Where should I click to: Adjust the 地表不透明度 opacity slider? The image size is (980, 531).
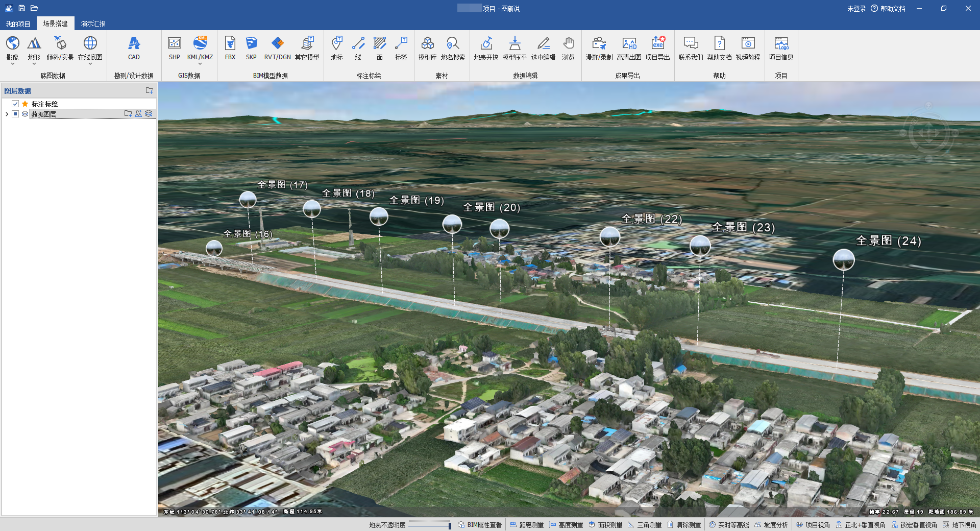pos(449,525)
